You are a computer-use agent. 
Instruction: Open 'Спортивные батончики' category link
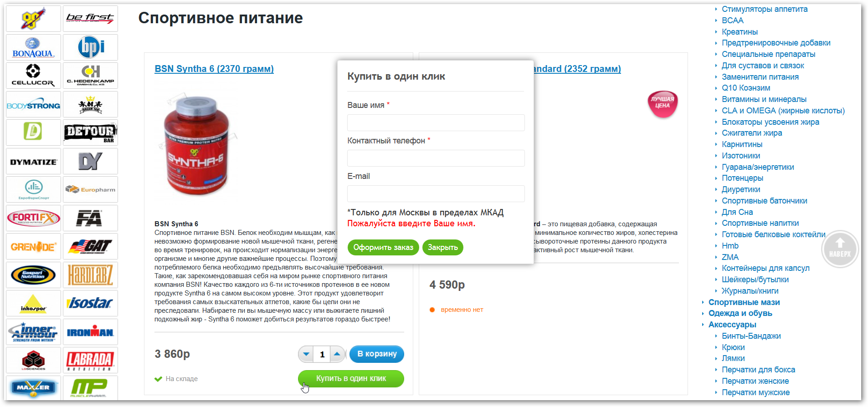coord(765,201)
